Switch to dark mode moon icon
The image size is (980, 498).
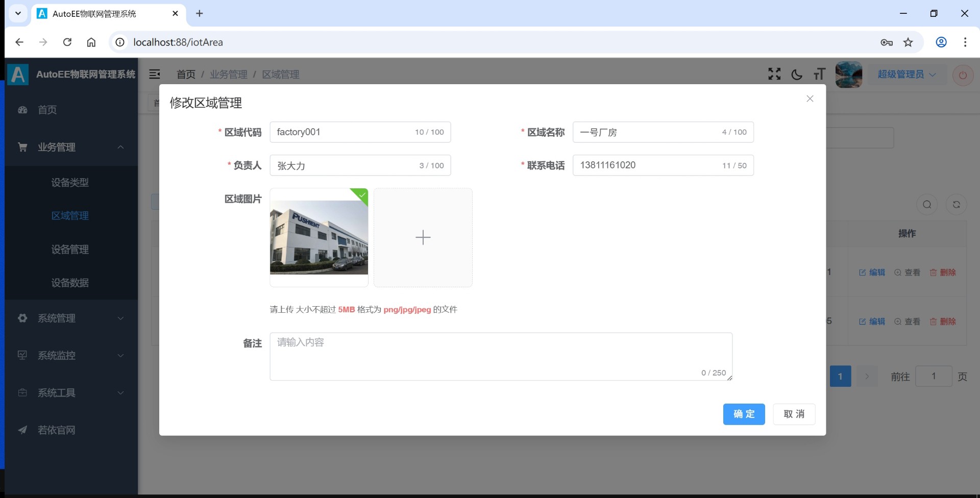[796, 74]
